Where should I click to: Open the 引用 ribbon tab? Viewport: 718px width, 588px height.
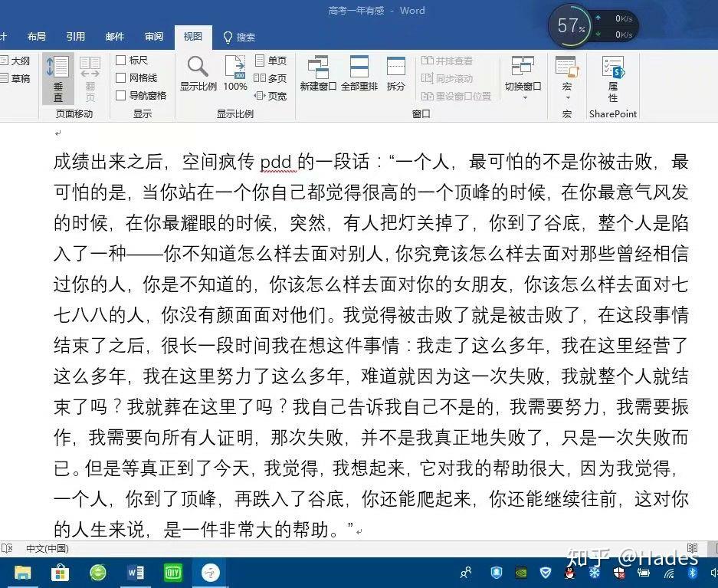tap(76, 37)
